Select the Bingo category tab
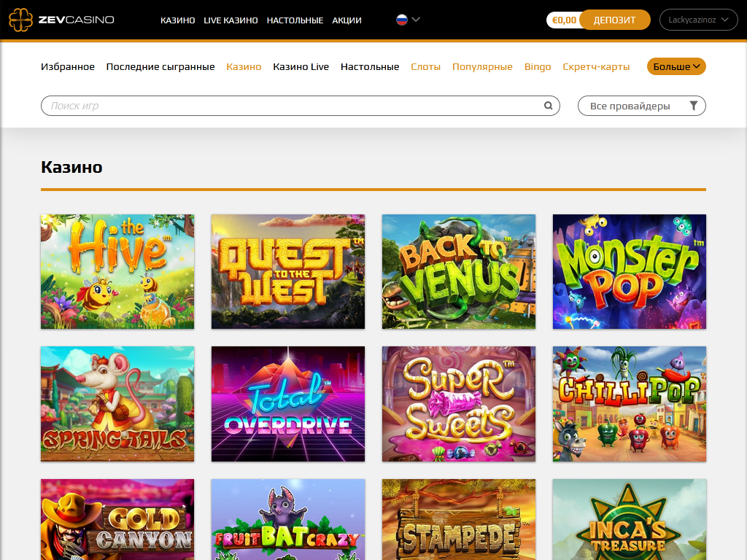The image size is (747, 560). click(538, 66)
